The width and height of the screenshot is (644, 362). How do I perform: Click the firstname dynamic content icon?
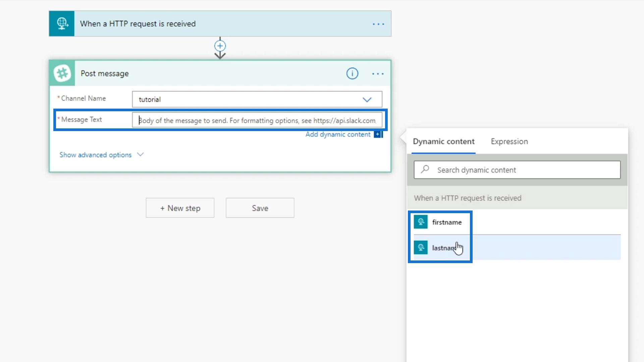pyautogui.click(x=421, y=222)
